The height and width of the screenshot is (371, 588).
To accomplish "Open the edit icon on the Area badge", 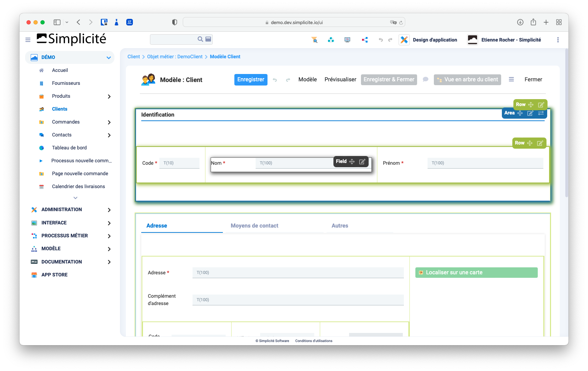I will click(530, 113).
